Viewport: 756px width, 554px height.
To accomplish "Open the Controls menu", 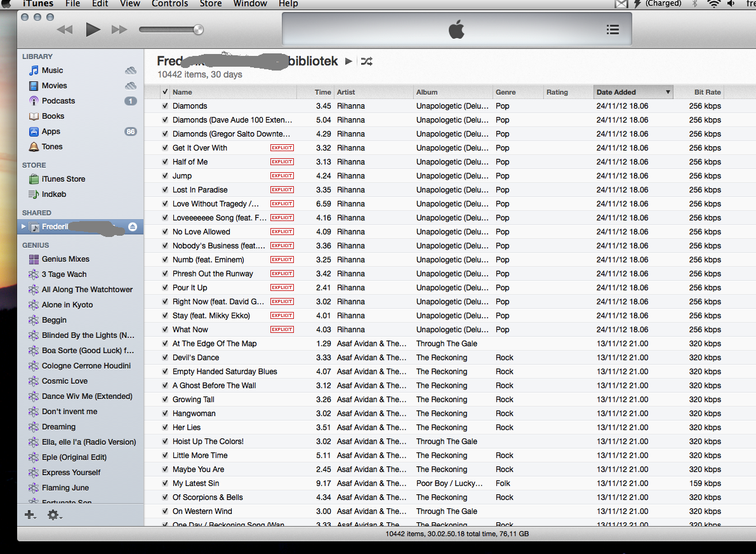I will [x=169, y=4].
